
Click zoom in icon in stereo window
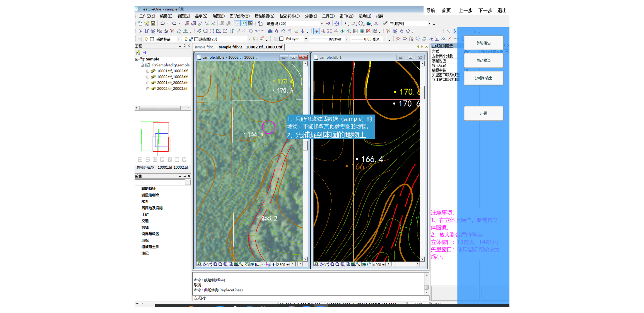point(215,264)
